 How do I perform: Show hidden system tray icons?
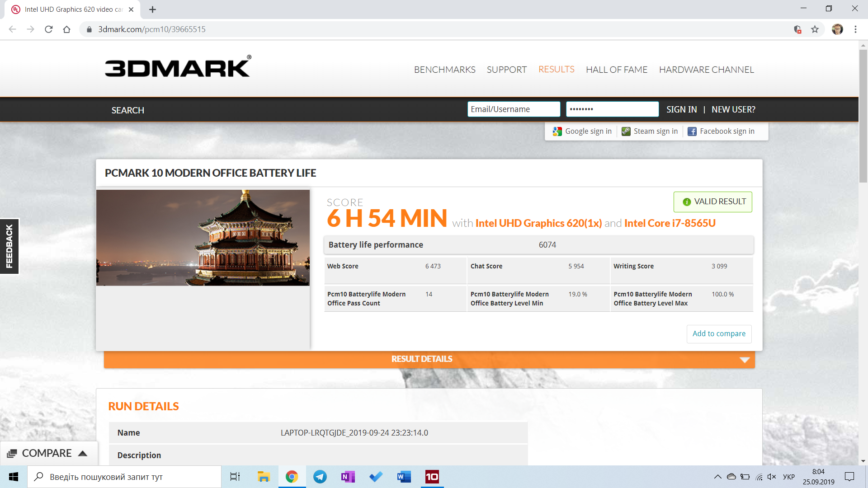point(717,477)
